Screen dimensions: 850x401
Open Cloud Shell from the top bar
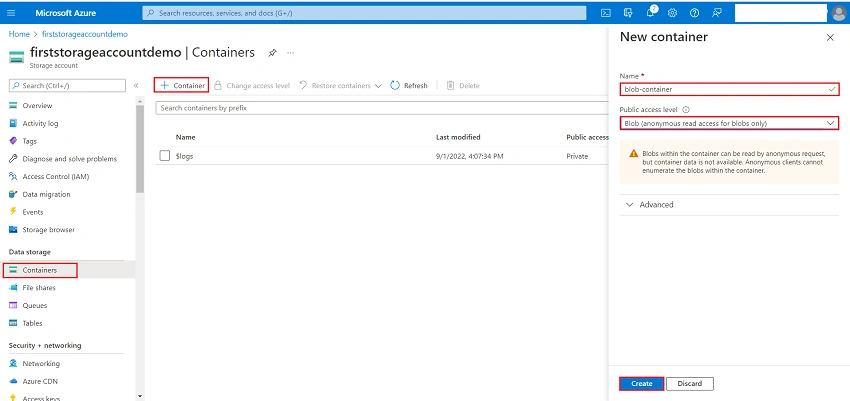(606, 13)
